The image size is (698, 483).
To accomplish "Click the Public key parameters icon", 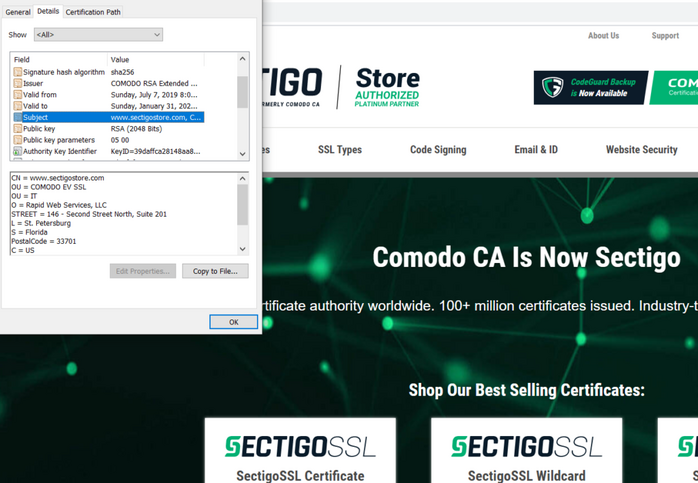I will (17, 140).
